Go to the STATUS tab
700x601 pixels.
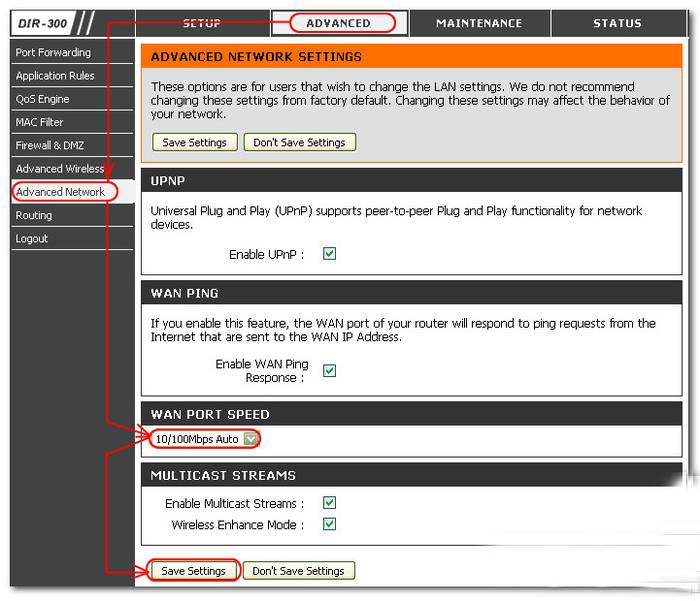617,23
